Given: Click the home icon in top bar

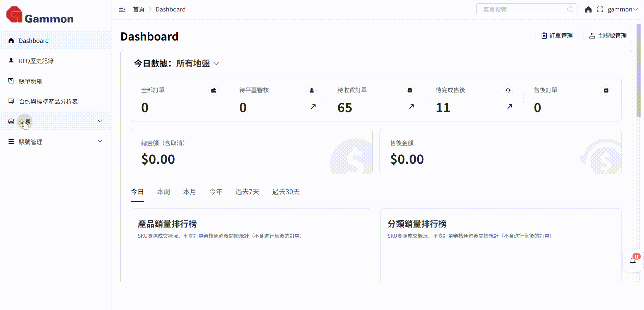Looking at the screenshot, I should (588, 9).
